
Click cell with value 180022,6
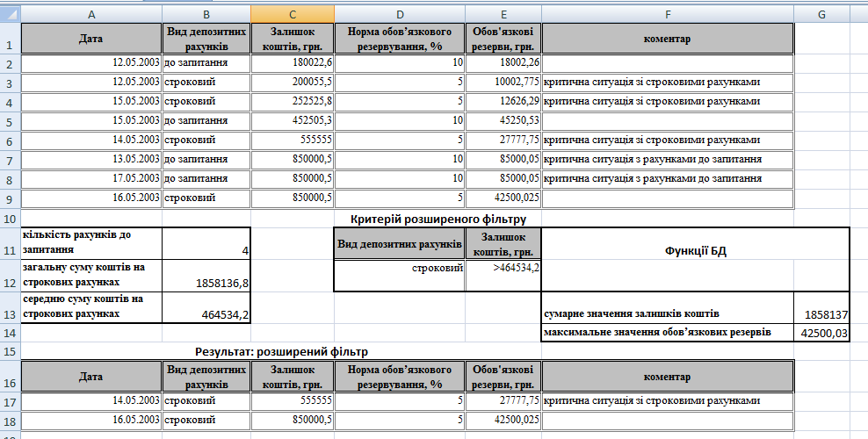click(293, 63)
